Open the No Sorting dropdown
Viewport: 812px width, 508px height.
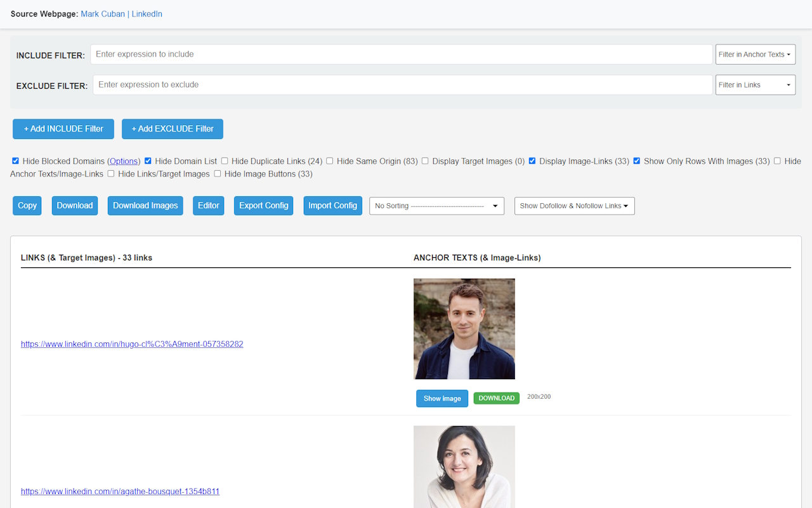(437, 206)
